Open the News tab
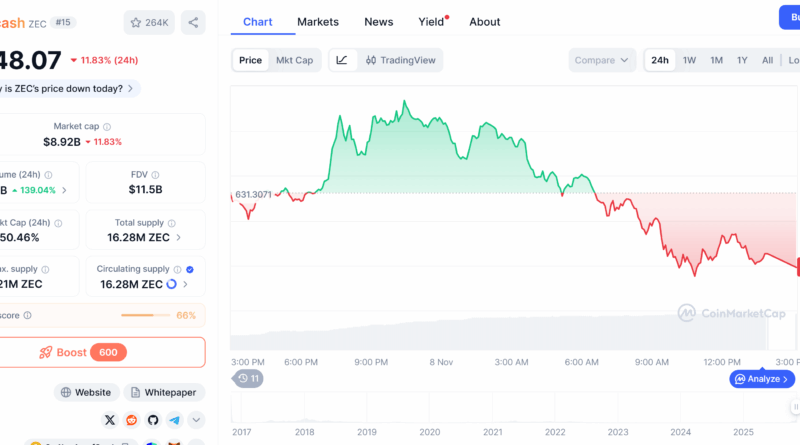Screen dimensions: 800x445 coord(378,21)
